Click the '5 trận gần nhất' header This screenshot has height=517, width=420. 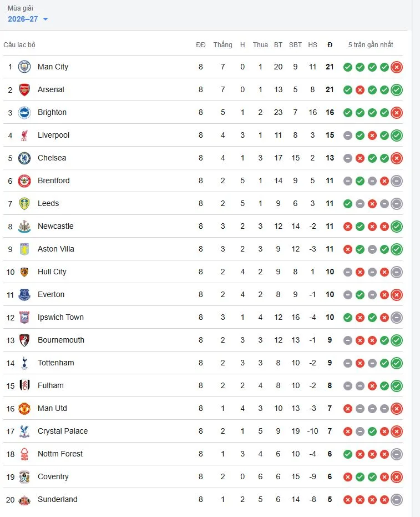(x=371, y=45)
